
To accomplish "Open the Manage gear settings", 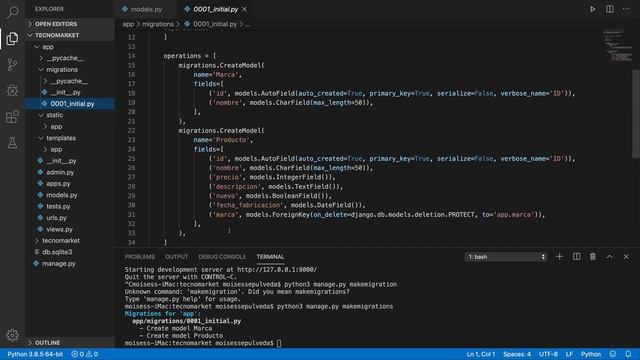I will tap(12, 335).
